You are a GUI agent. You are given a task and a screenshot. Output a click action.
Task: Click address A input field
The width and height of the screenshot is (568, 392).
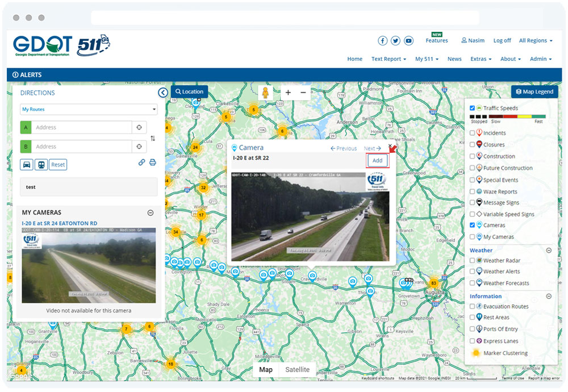tap(81, 127)
